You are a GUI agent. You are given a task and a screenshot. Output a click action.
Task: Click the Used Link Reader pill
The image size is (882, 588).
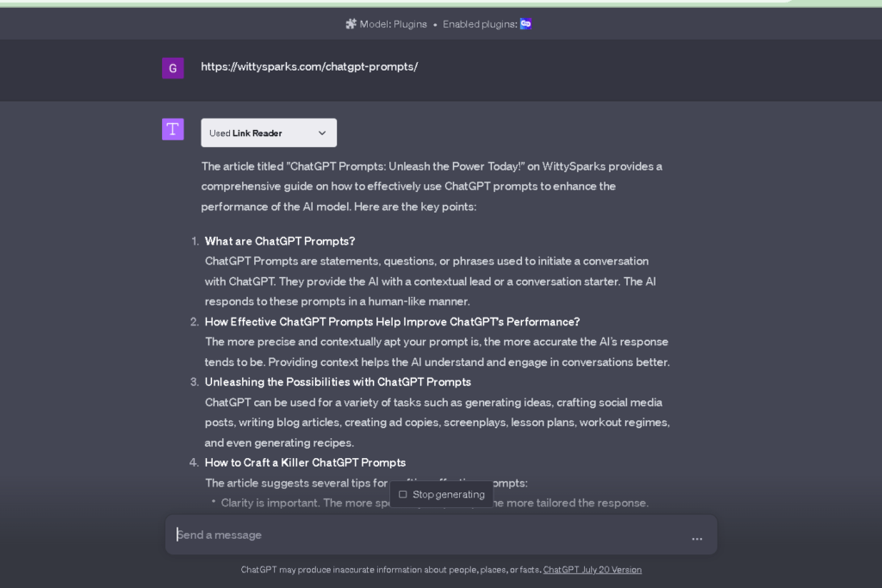(268, 133)
